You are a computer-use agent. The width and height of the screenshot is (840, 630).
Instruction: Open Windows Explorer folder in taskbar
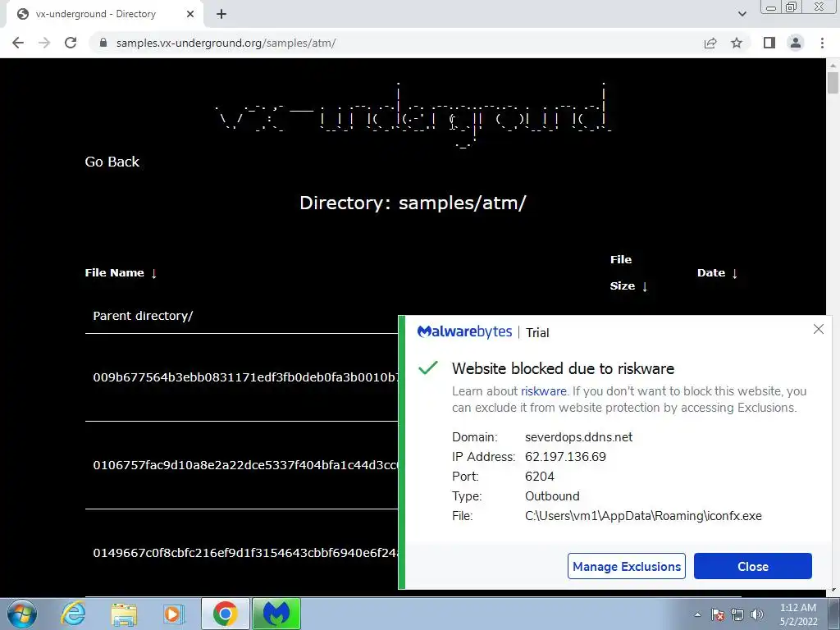pos(124,614)
